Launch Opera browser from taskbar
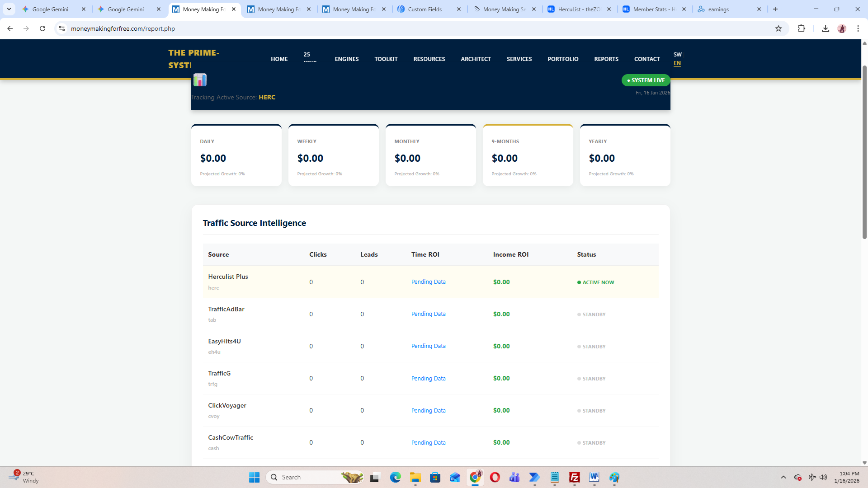 [x=495, y=477]
